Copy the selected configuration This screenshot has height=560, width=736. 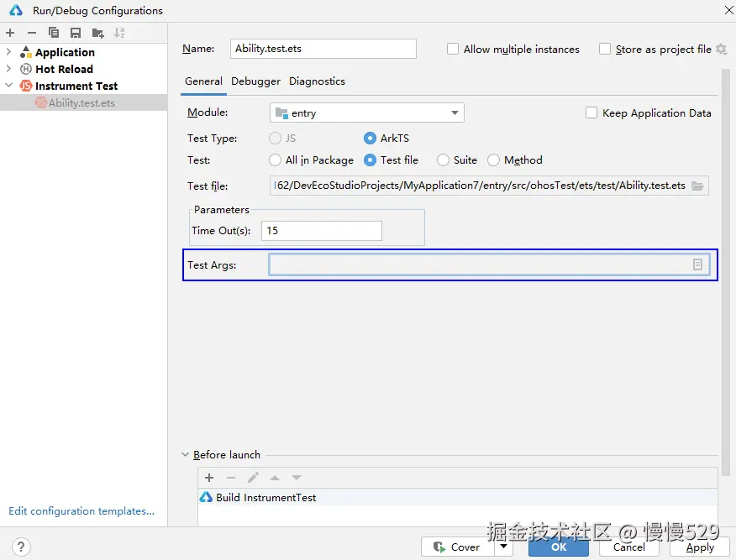pos(54,33)
